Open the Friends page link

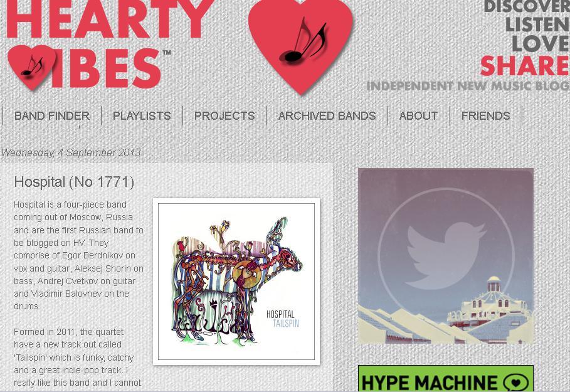point(486,115)
